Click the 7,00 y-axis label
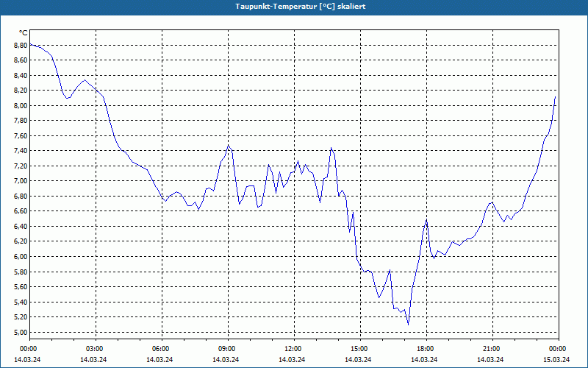Image resolution: width=588 pixels, height=368 pixels. tap(21, 181)
